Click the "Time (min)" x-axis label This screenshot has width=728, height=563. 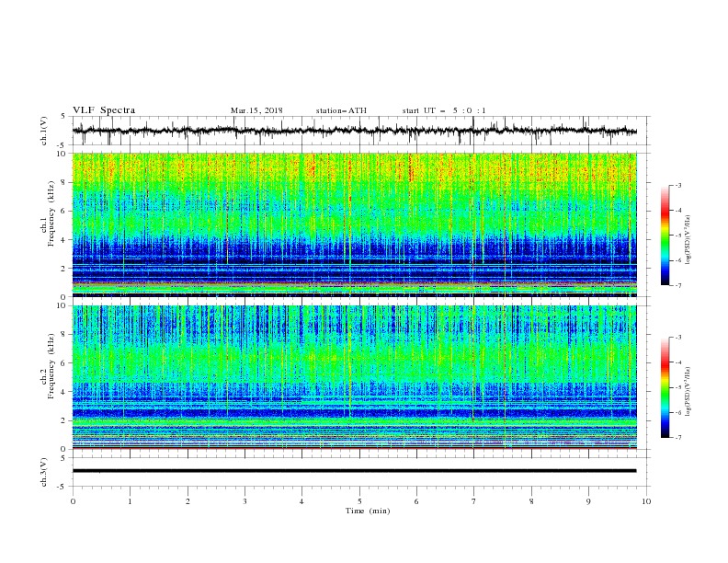(368, 511)
